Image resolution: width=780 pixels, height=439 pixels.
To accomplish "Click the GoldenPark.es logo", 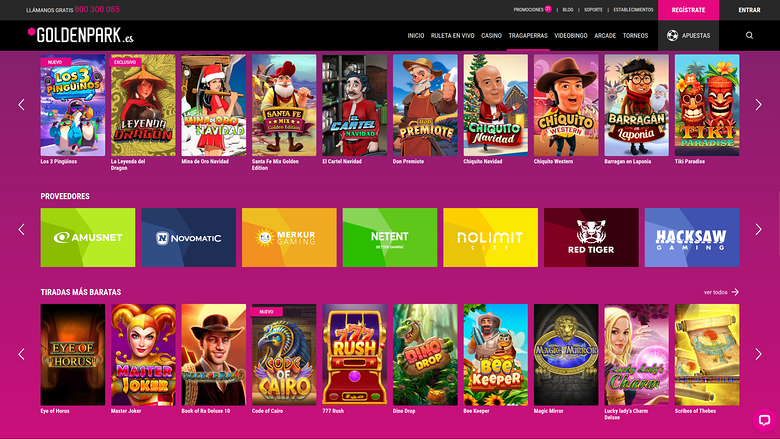I will 80,36.
